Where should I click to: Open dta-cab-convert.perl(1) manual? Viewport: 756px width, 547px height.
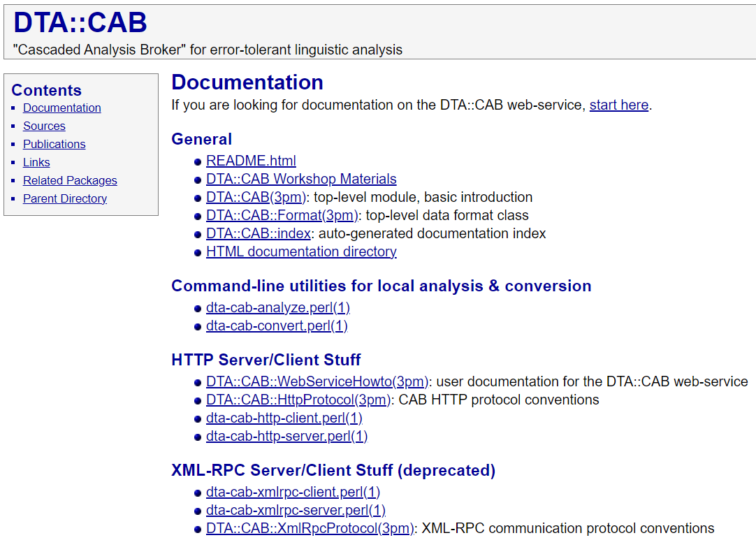click(277, 326)
